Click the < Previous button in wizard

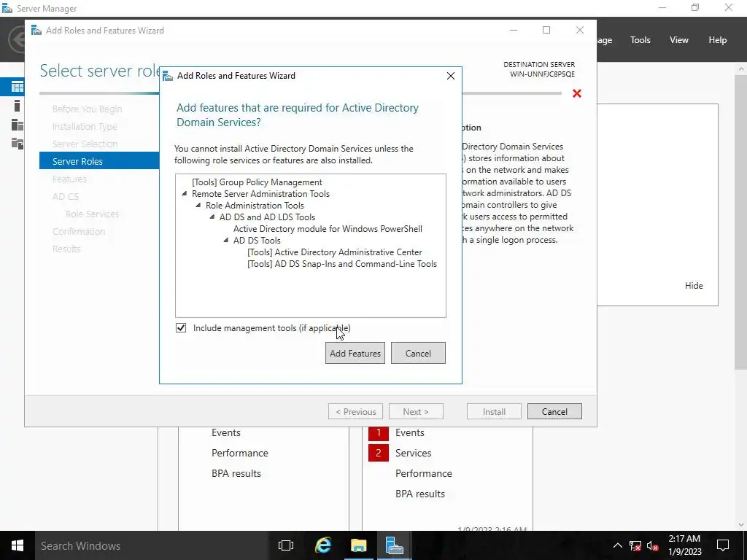coord(355,411)
